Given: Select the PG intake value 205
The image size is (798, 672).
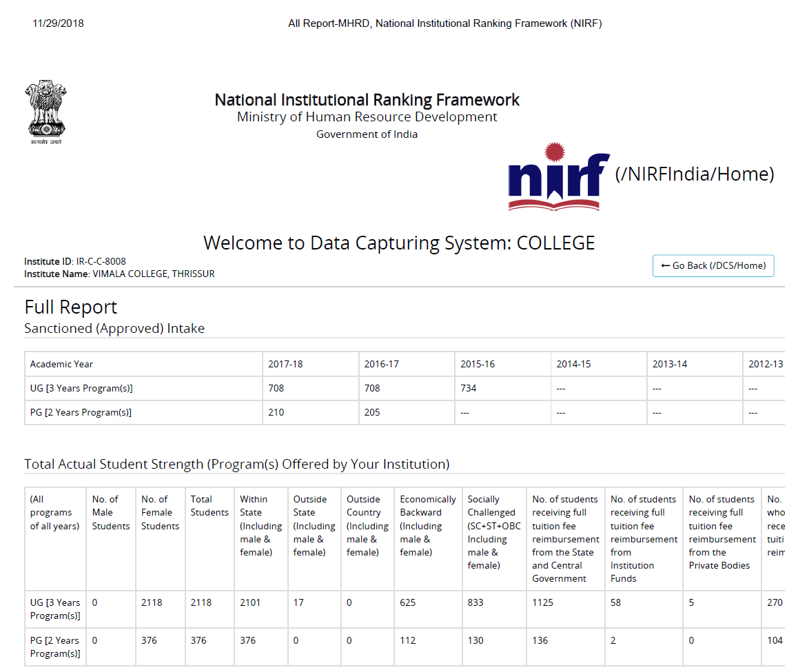Looking at the screenshot, I should [372, 412].
